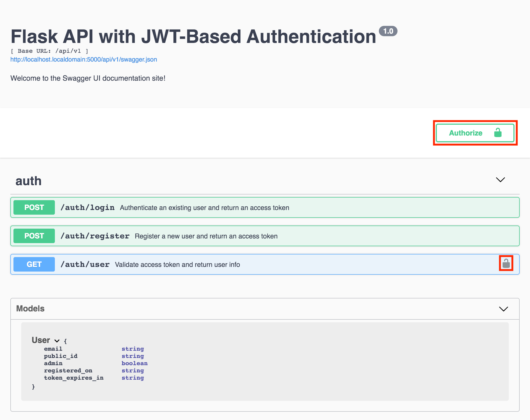Collapse the User model disclosure arrow

pos(57,341)
